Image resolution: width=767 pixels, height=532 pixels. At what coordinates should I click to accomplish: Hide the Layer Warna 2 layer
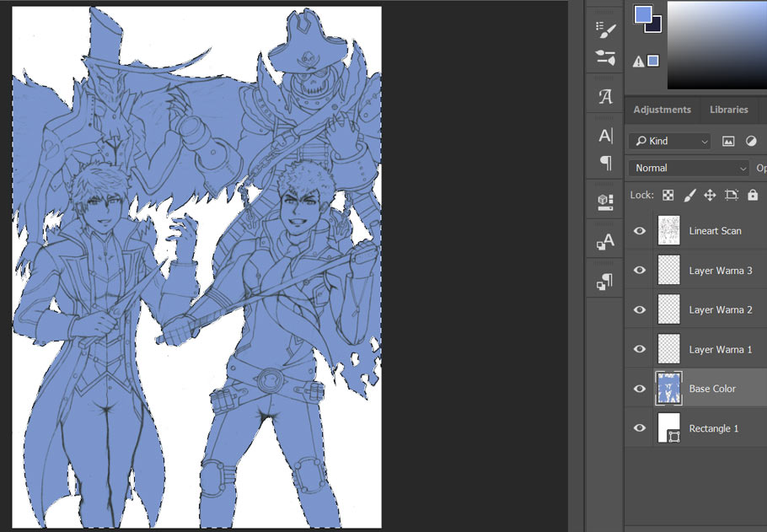(x=640, y=309)
